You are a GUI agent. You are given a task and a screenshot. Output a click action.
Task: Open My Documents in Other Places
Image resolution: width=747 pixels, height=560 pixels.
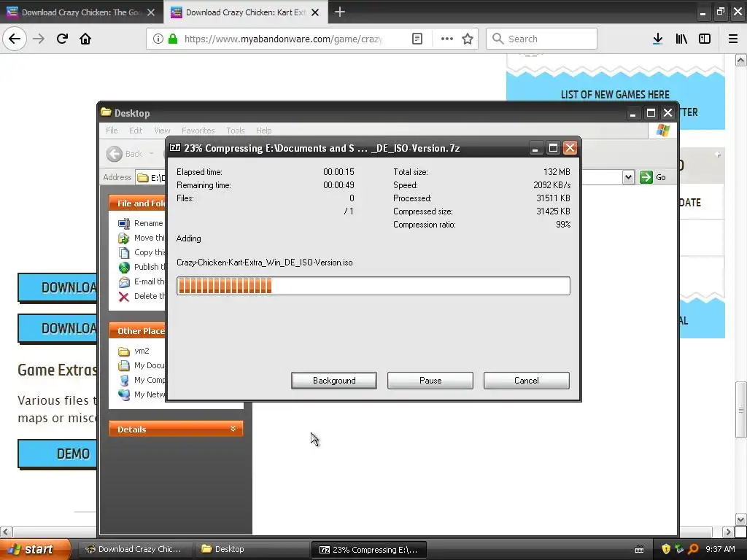pos(142,365)
